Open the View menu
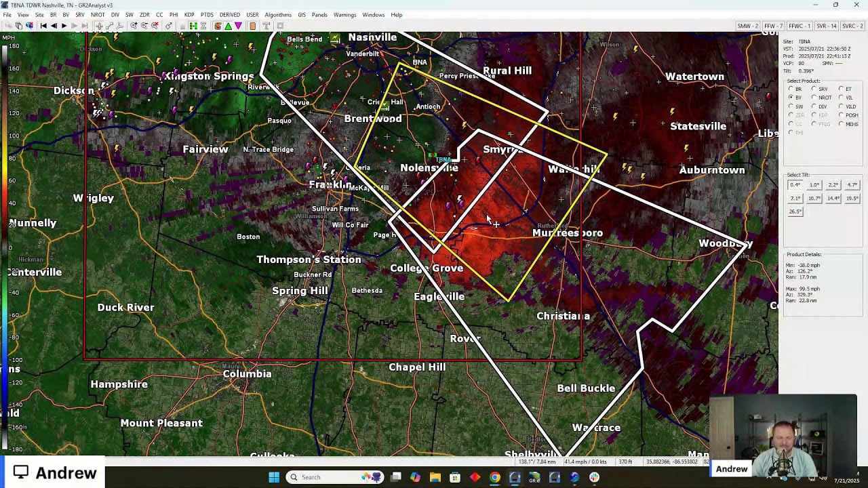 23,15
